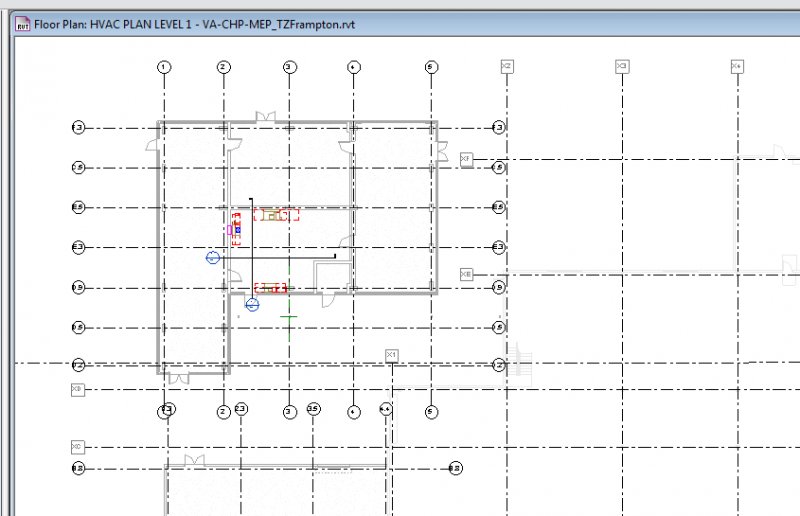Select bottom grid bubble 4

[x=354, y=412]
